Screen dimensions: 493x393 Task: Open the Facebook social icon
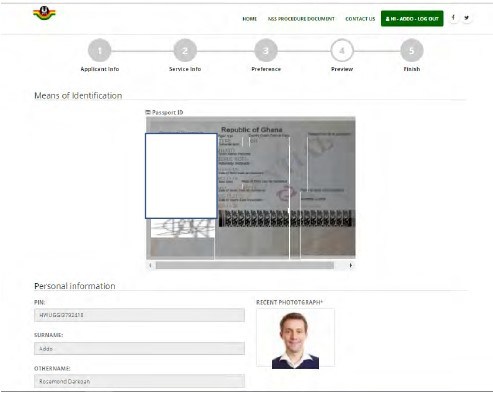(x=453, y=18)
